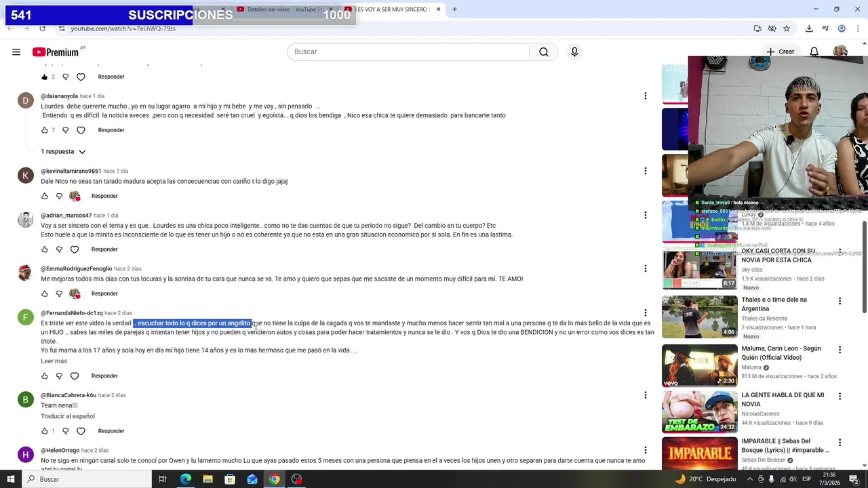868x488 pixels.
Task: Heart the @FernandaNieto-dc1zq comment
Action: [x=75, y=376]
